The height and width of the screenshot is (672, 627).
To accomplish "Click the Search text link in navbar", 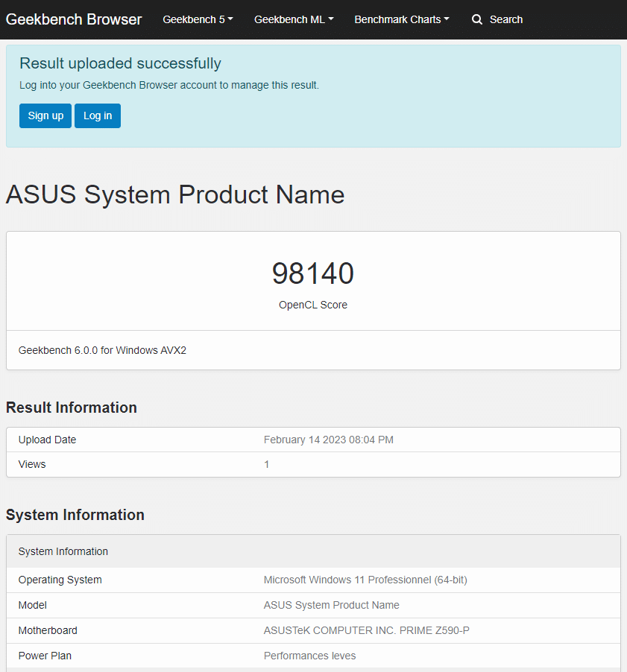I will coord(506,19).
